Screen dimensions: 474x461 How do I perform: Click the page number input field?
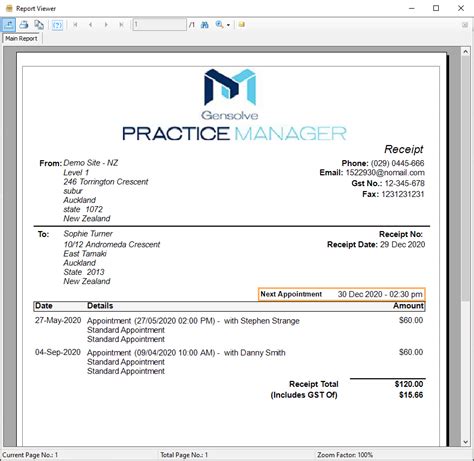(x=159, y=25)
